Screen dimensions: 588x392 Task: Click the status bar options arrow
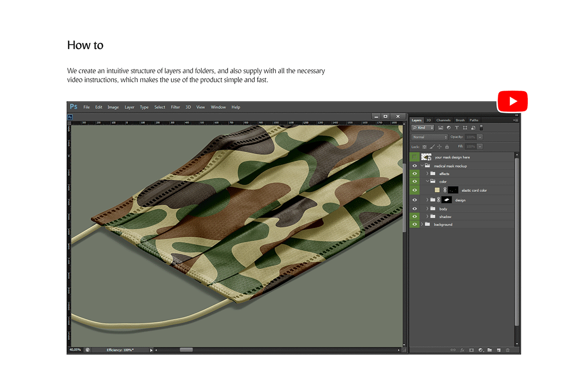(x=152, y=350)
